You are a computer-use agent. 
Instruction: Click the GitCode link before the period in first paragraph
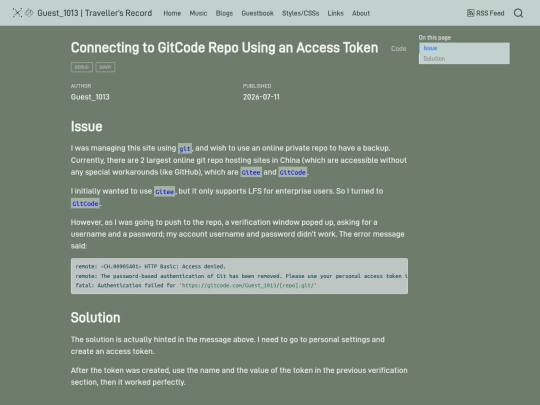pos(292,172)
